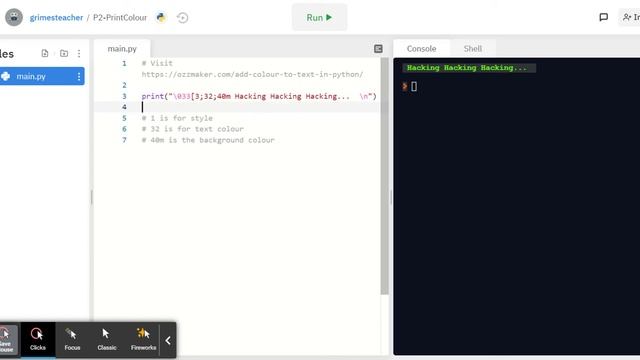Open the user avatar profile

(x=14, y=18)
